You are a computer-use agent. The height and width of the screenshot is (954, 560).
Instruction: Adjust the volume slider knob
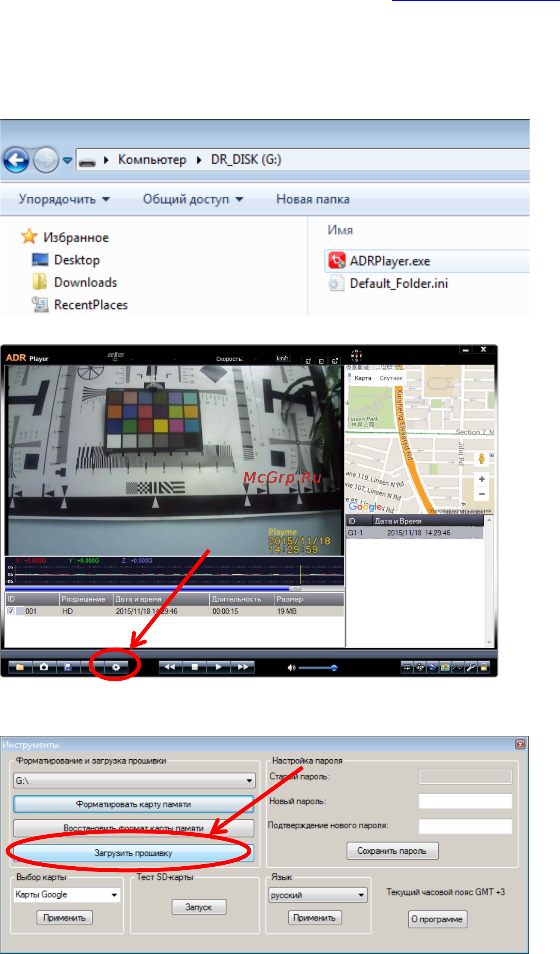click(334, 668)
